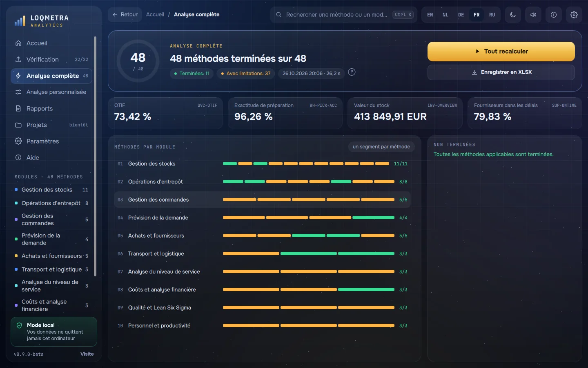The width and height of the screenshot is (588, 368).
Task: Open settings via the top-right gear icon
Action: pyautogui.click(x=574, y=15)
